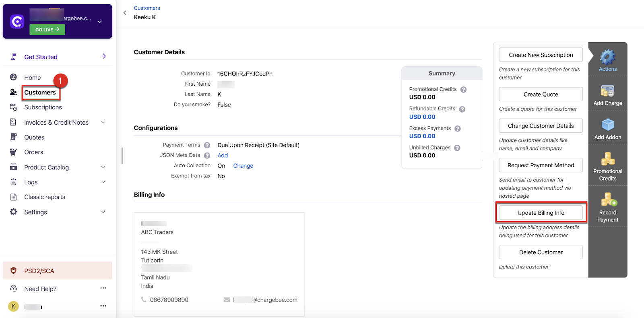The image size is (644, 318).
Task: Click the sidebar collapse handle
Action: [122, 156]
